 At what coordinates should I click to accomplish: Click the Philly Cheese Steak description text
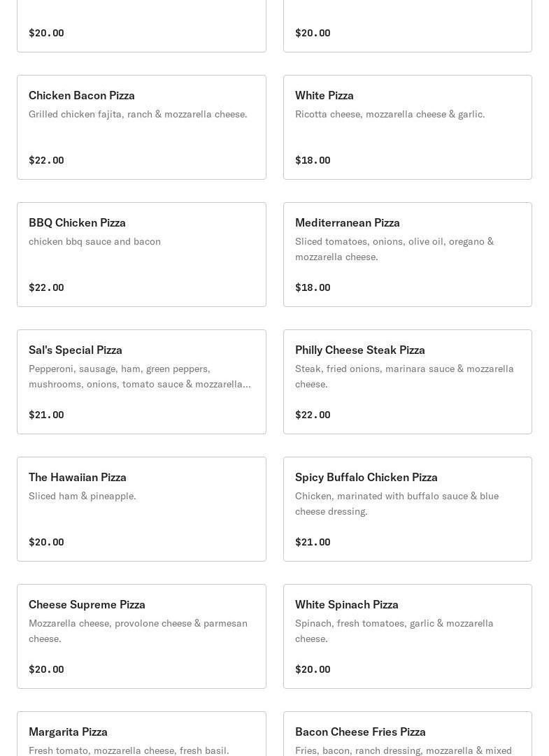pyautogui.click(x=404, y=376)
